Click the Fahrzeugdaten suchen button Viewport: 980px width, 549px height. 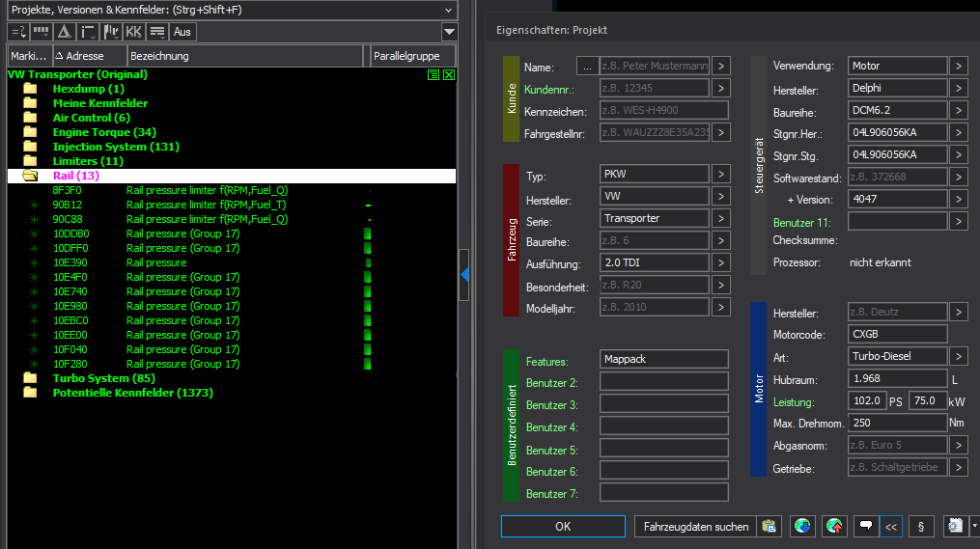[x=695, y=527]
